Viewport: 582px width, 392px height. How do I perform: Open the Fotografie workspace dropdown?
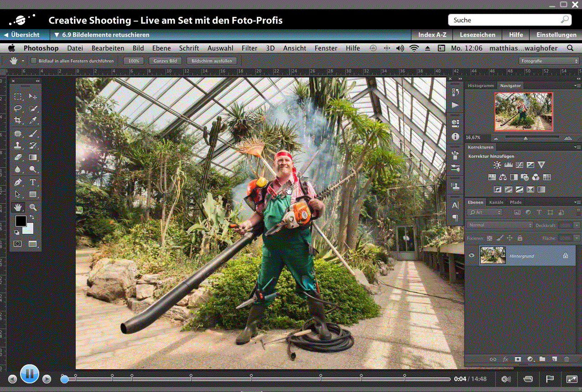tap(549, 61)
